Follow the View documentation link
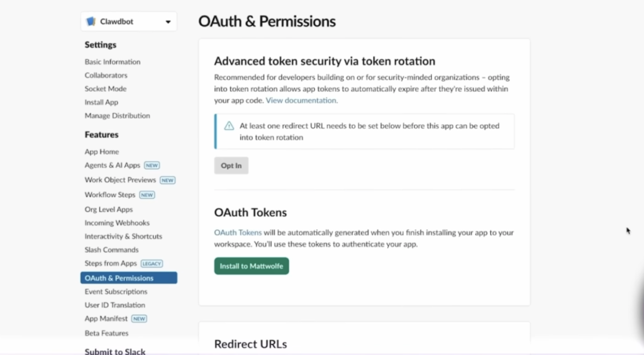Image resolution: width=644 pixels, height=355 pixels. pos(301,100)
